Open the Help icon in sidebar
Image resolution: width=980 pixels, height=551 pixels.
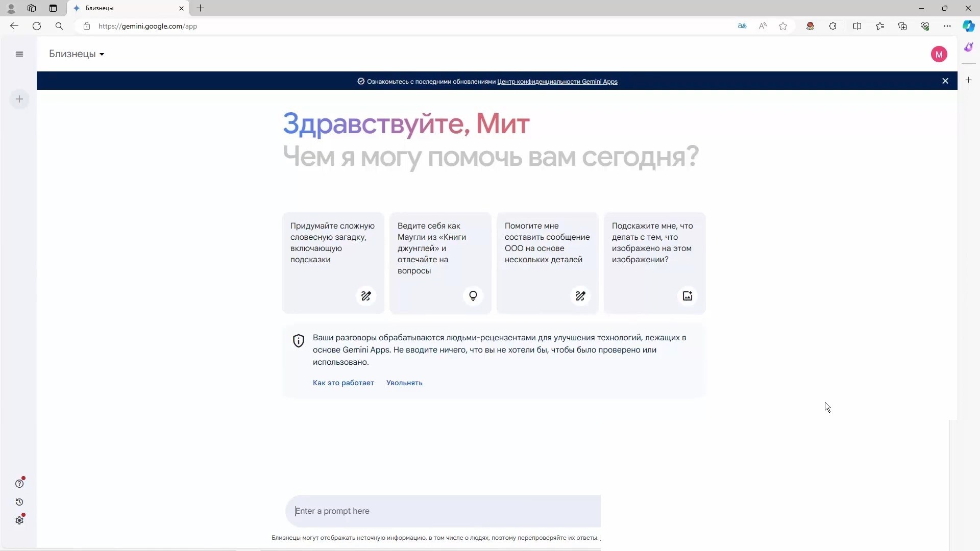pos(19,484)
